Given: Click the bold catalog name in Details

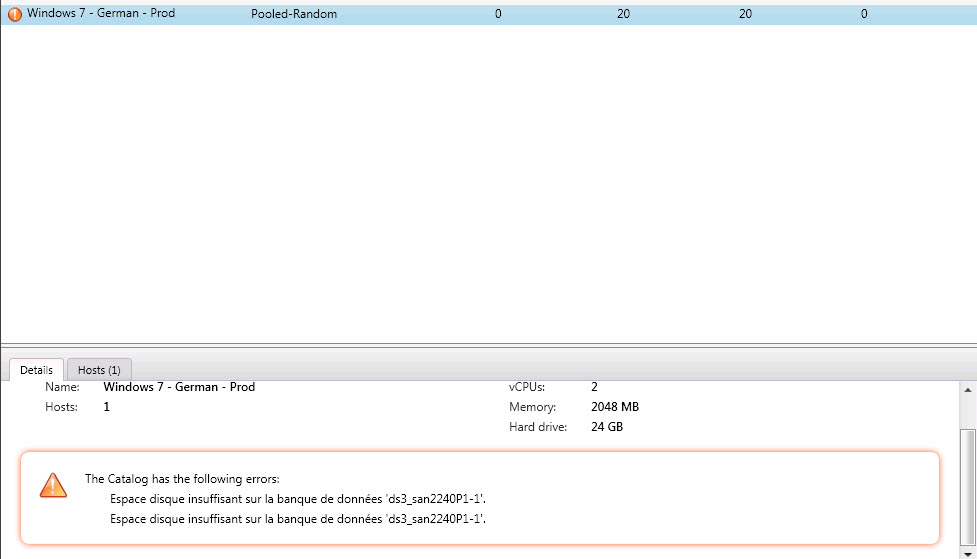Looking at the screenshot, I should coord(179,387).
